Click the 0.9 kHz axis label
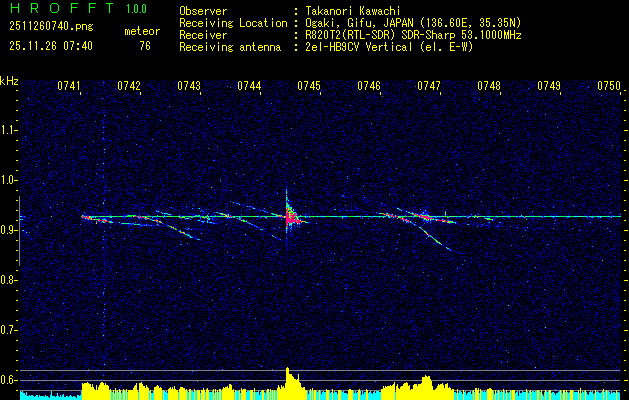 pos(8,230)
